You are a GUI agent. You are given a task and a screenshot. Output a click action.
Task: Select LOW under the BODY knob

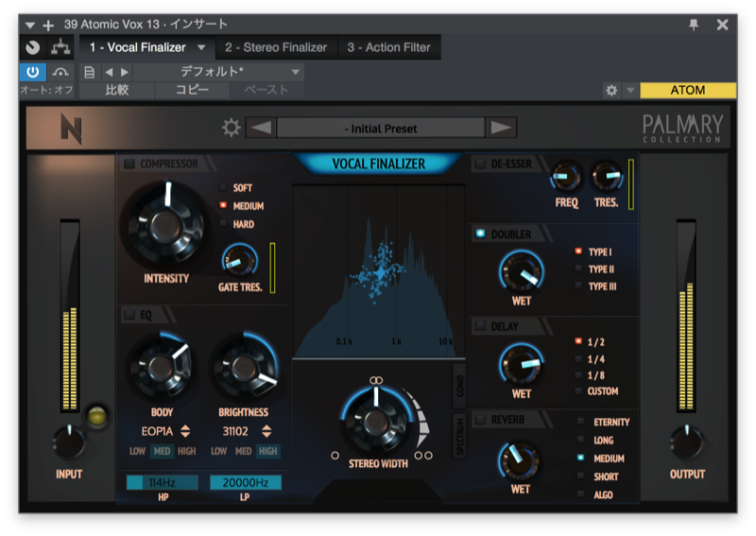137,451
